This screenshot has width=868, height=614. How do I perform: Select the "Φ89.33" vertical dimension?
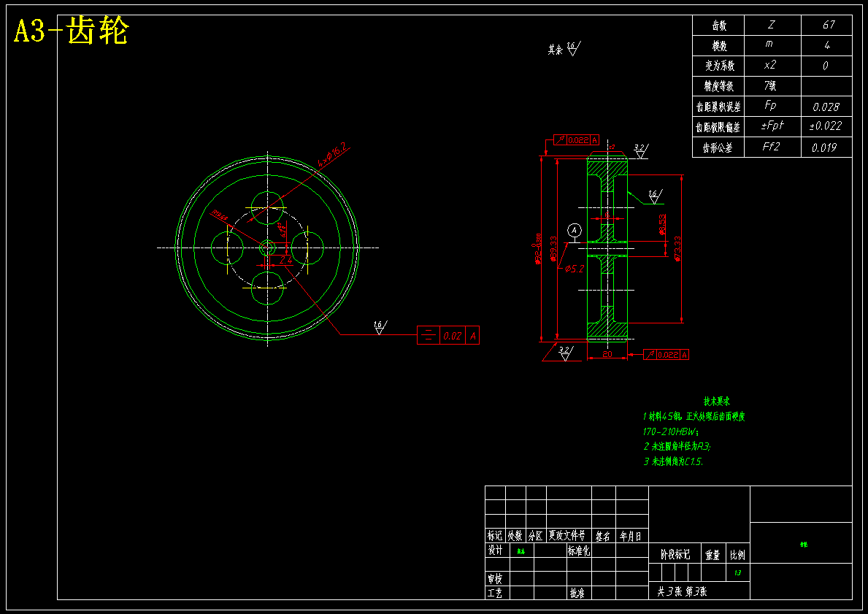(553, 249)
